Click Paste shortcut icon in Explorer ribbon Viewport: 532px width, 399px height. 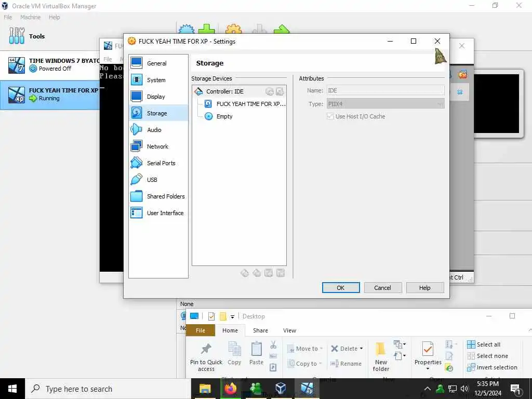pos(273,367)
